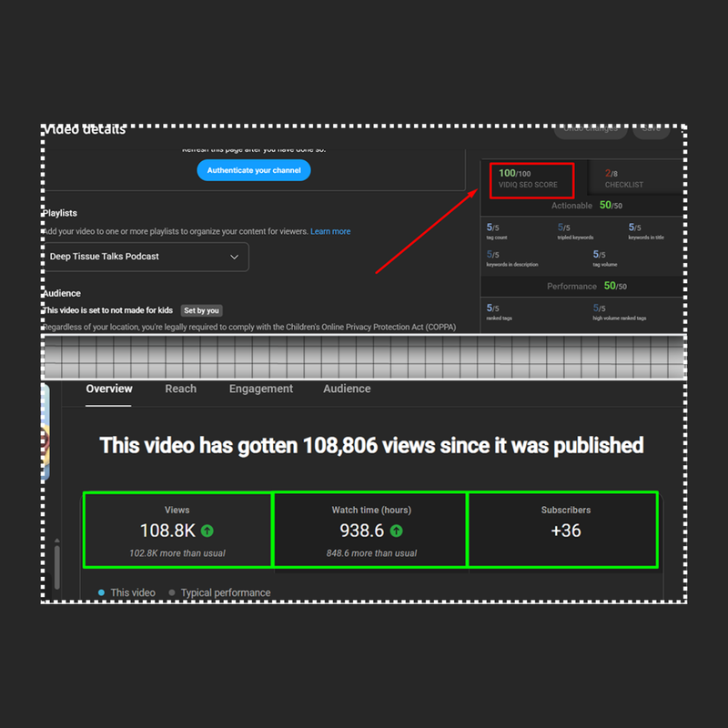Open the Learn more link under Playlists

click(330, 231)
